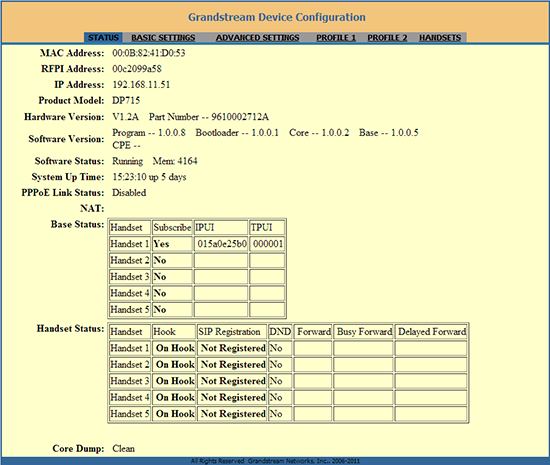Click Handset 2 in Base Status table

[x=130, y=260]
